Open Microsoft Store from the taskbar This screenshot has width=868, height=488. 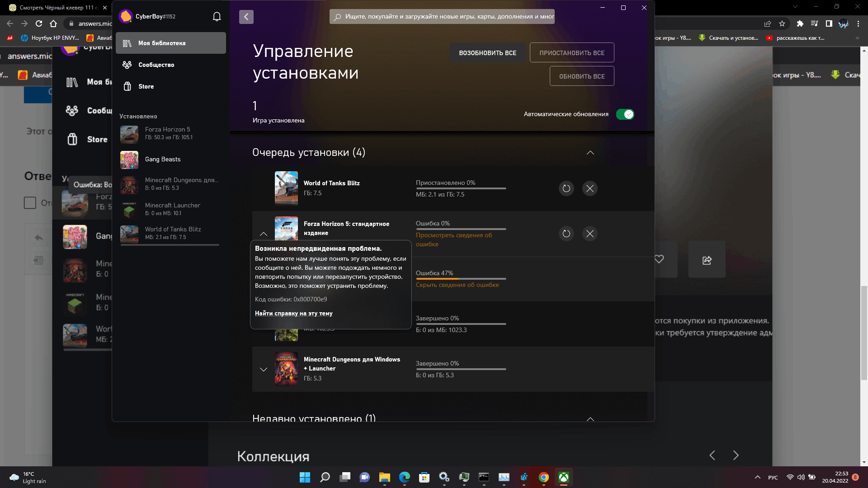coord(424,477)
